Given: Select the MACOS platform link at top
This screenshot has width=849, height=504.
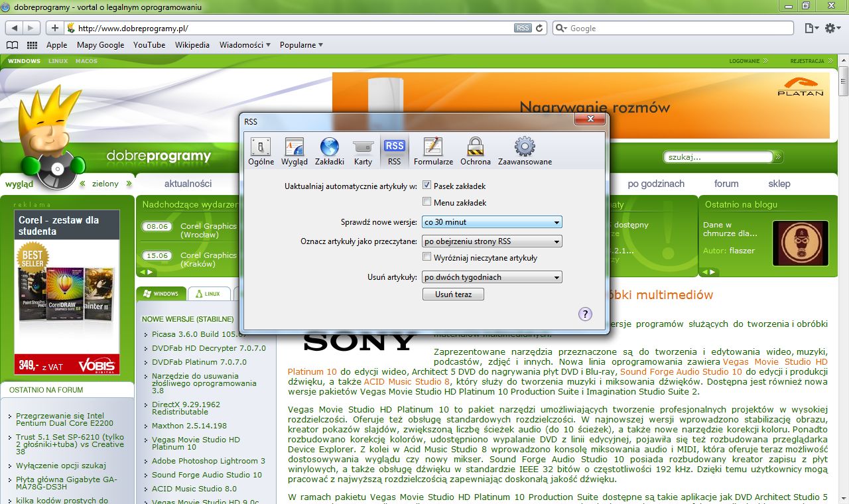Looking at the screenshot, I should coord(86,61).
